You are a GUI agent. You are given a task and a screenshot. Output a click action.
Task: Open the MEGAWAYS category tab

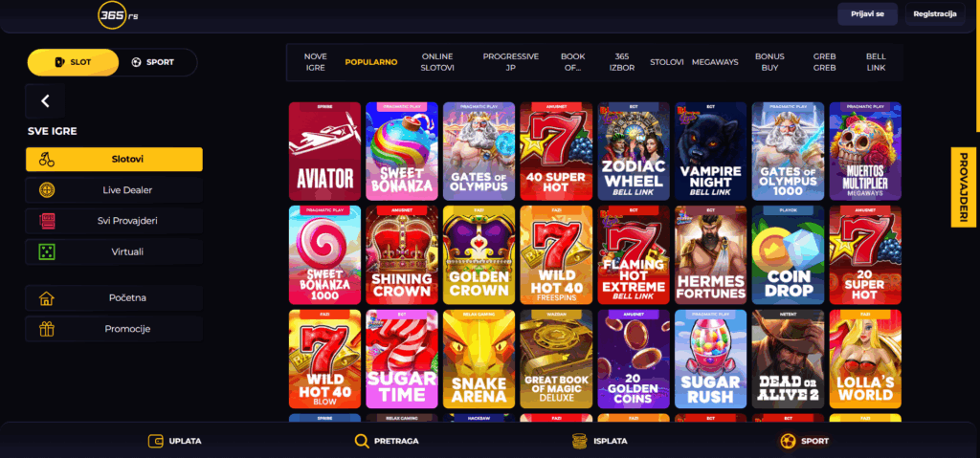[714, 62]
